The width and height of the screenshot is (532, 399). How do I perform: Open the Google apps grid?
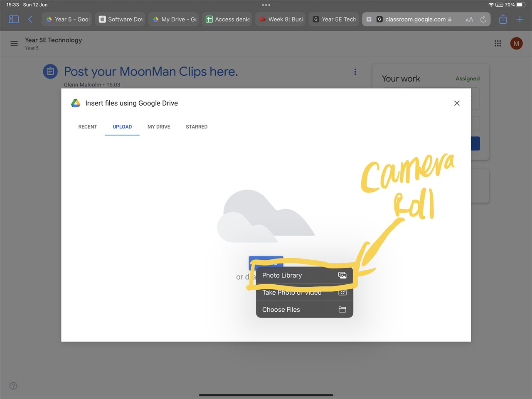click(x=498, y=43)
